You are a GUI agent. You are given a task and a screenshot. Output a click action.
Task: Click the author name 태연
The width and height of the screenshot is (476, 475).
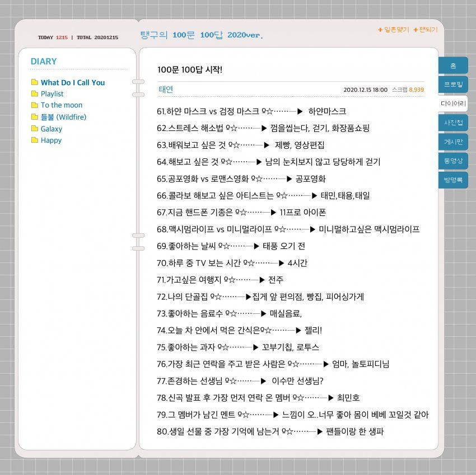point(166,90)
